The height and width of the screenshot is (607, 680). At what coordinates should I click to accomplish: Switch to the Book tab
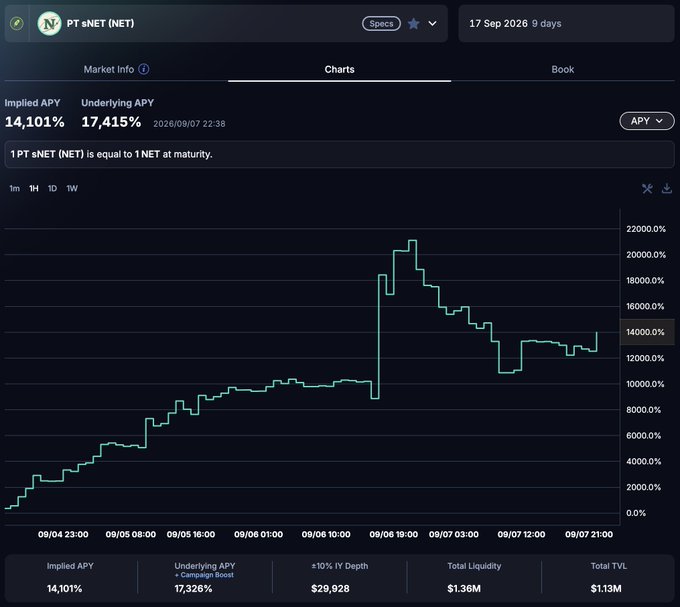coord(562,69)
